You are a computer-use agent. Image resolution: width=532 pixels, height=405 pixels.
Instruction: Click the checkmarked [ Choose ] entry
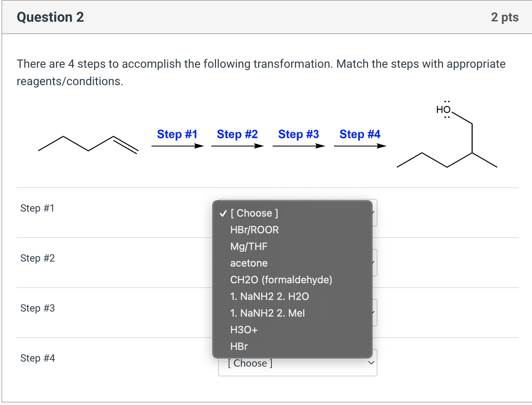(x=254, y=213)
